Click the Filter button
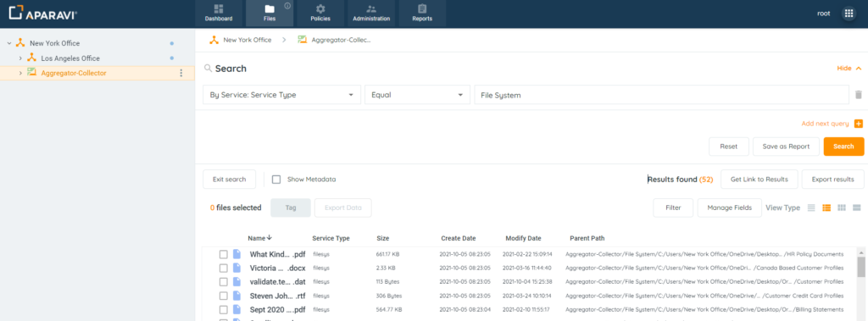The width and height of the screenshot is (868, 321). pyautogui.click(x=673, y=208)
